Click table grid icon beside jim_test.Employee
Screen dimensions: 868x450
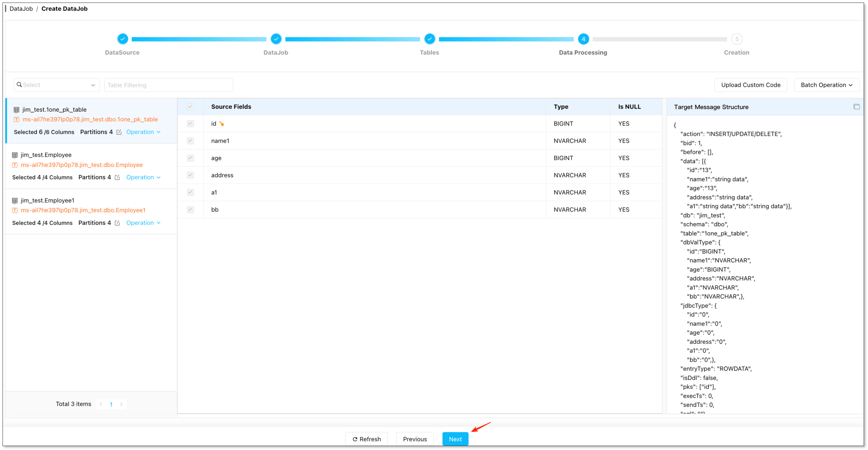pos(15,155)
